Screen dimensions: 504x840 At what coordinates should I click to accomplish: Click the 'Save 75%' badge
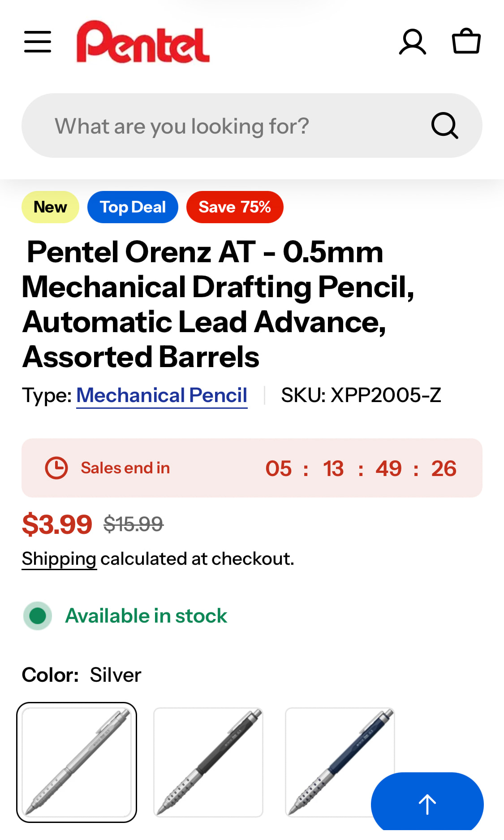click(x=235, y=207)
